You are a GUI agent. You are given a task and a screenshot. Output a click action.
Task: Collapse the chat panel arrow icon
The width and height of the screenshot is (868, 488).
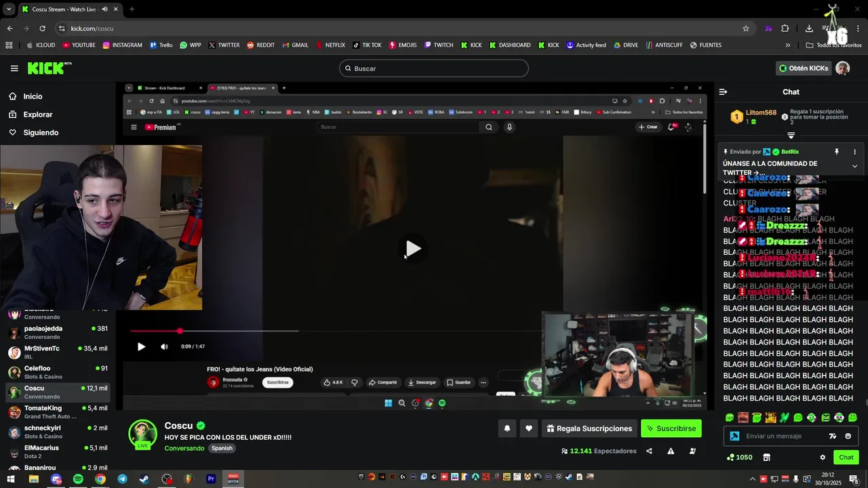(x=723, y=91)
